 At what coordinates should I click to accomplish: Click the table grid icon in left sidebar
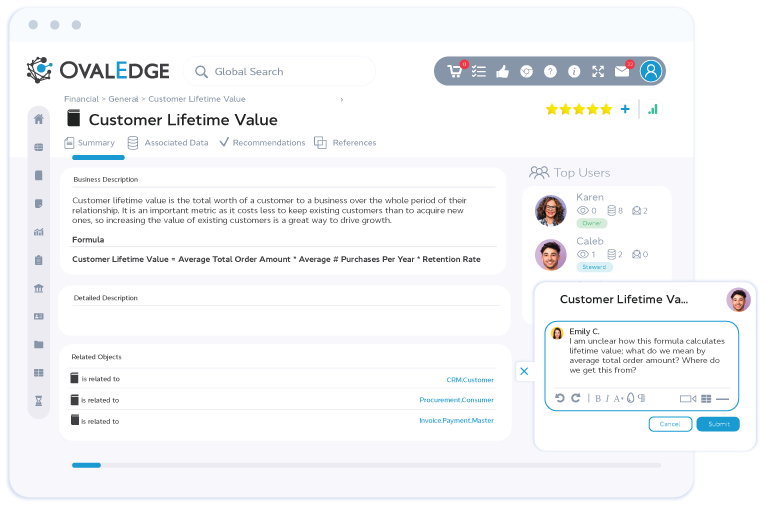click(x=39, y=373)
